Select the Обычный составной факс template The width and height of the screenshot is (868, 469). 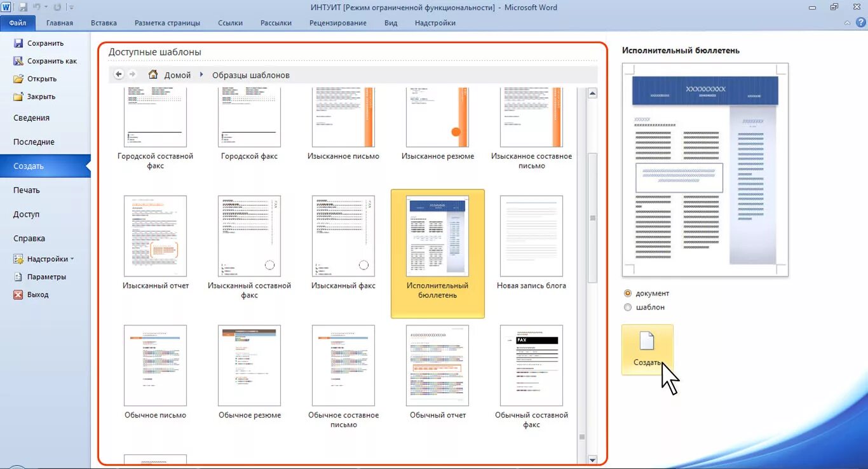[x=531, y=378]
